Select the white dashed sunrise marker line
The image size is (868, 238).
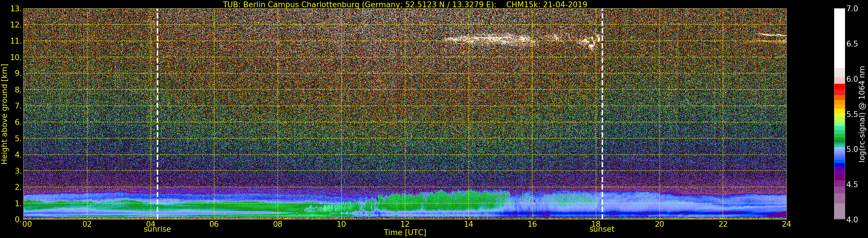pyautogui.click(x=157, y=114)
